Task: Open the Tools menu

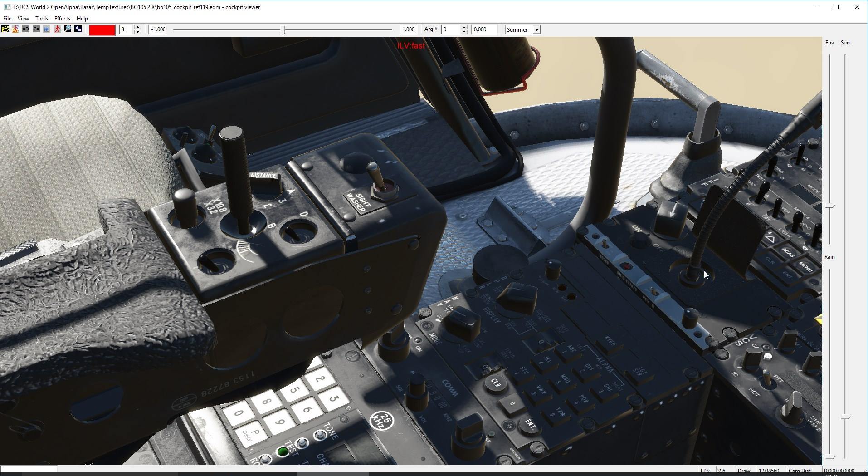Action: click(42, 19)
